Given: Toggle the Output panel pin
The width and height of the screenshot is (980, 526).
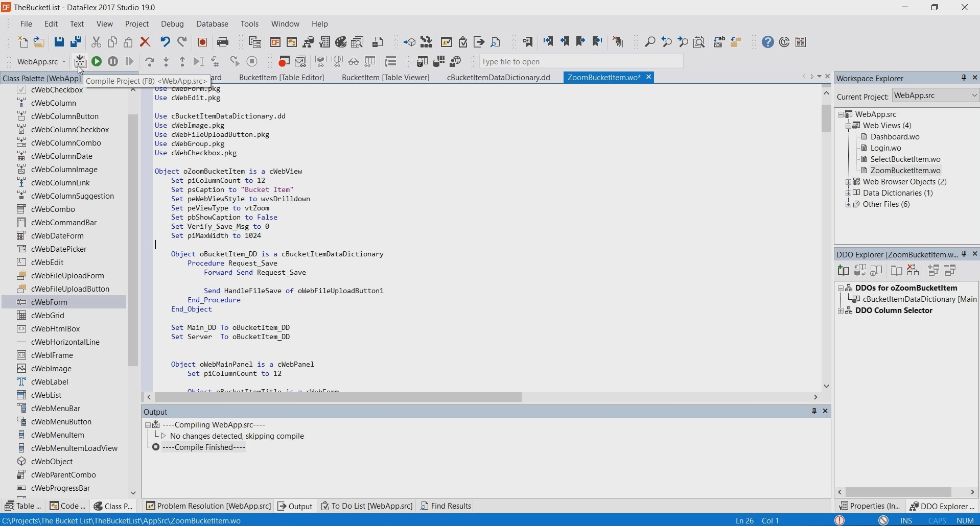Looking at the screenshot, I should pyautogui.click(x=814, y=412).
